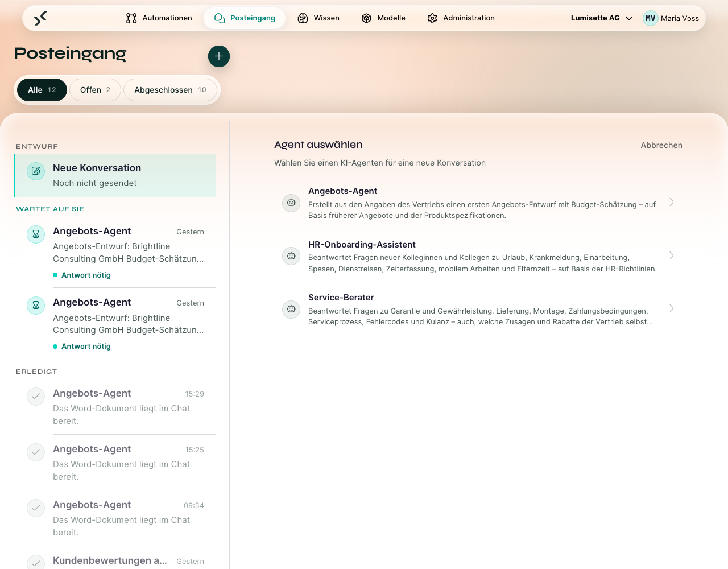This screenshot has width=728, height=569.
Task: Navigate to Administration
Action: click(x=461, y=18)
